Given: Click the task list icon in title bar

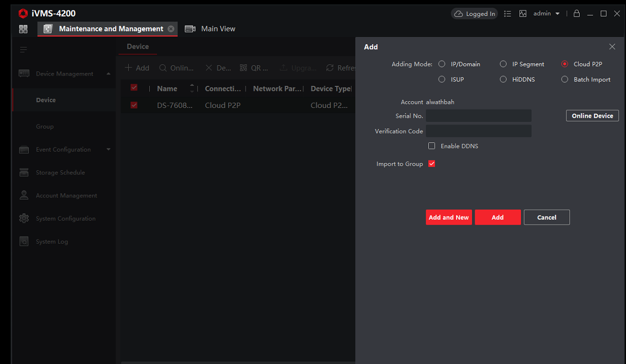Looking at the screenshot, I should (x=508, y=14).
